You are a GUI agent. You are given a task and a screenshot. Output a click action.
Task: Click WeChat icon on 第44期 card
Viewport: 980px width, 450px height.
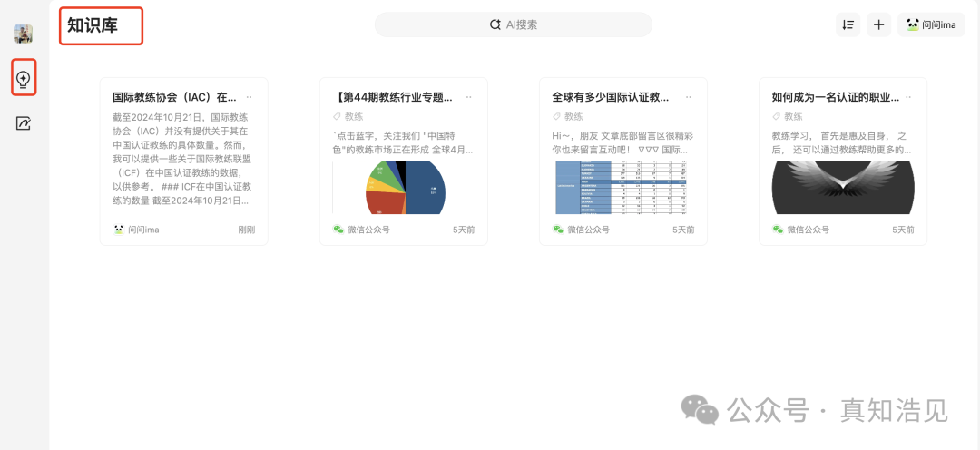tap(338, 230)
